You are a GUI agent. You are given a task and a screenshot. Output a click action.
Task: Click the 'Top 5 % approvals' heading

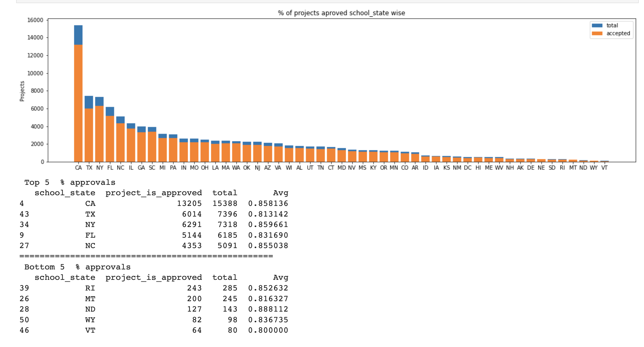click(x=70, y=182)
